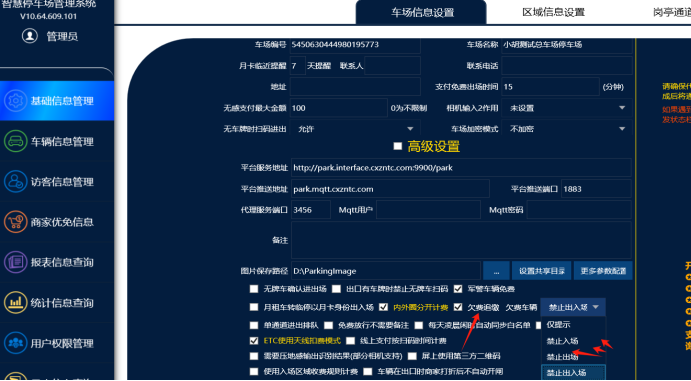This screenshot has height=381, width=691.
Task: Click version text V10.64.609.101
Action: point(48,16)
